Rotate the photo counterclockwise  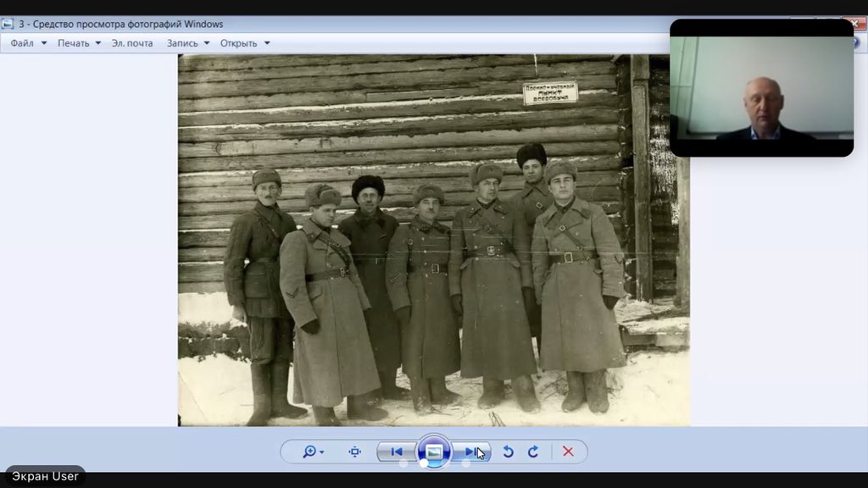click(x=507, y=452)
